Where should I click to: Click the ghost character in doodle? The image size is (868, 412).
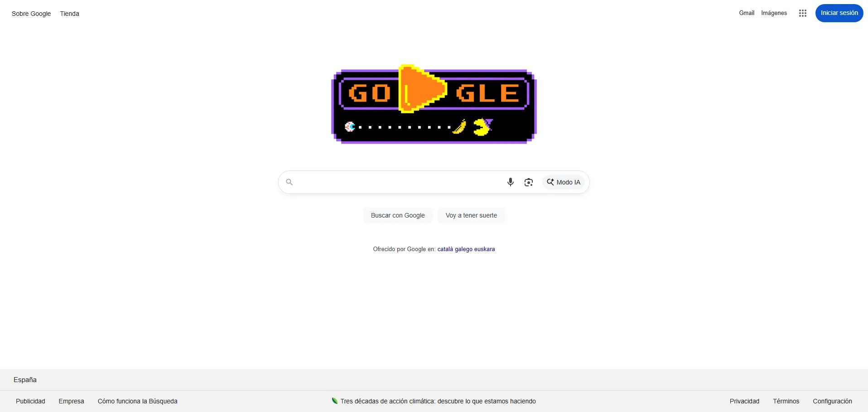[350, 127]
